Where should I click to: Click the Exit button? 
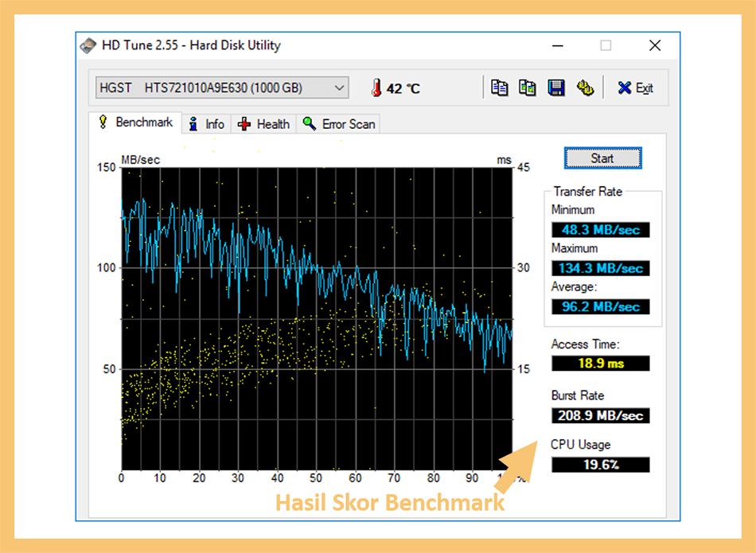coord(636,88)
